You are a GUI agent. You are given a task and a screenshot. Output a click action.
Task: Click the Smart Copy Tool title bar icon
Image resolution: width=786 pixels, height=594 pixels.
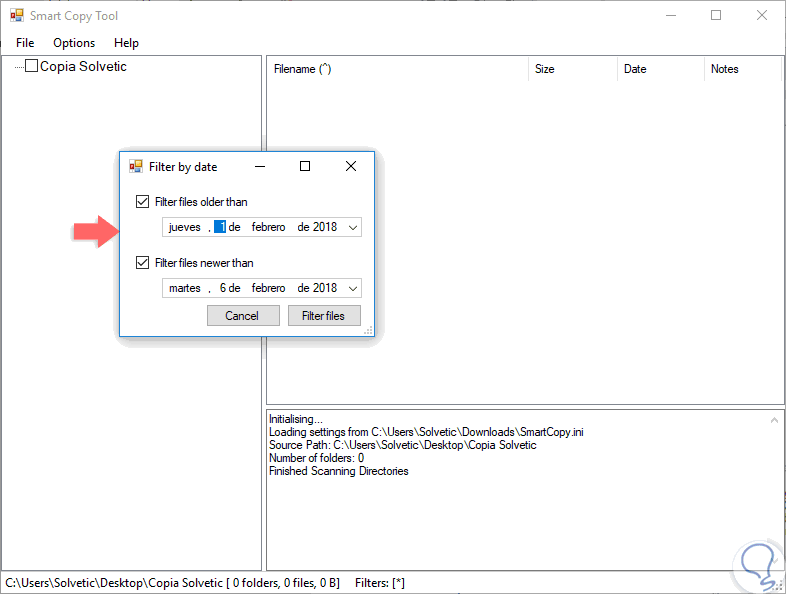pyautogui.click(x=17, y=16)
